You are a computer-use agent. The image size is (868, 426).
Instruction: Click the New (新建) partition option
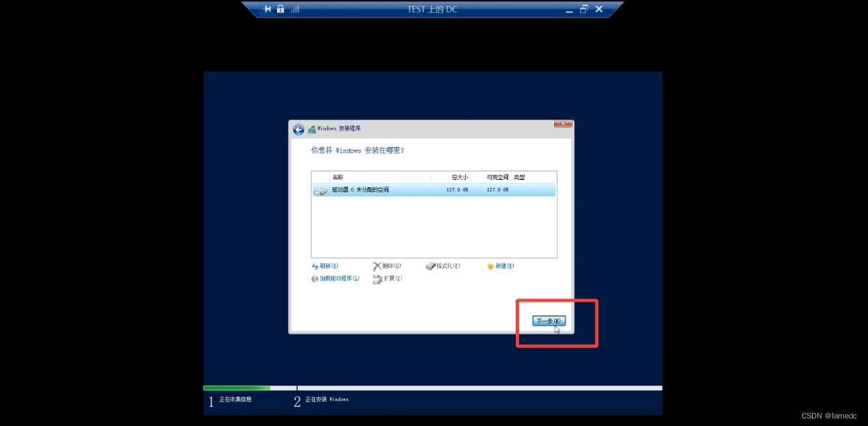coord(500,266)
